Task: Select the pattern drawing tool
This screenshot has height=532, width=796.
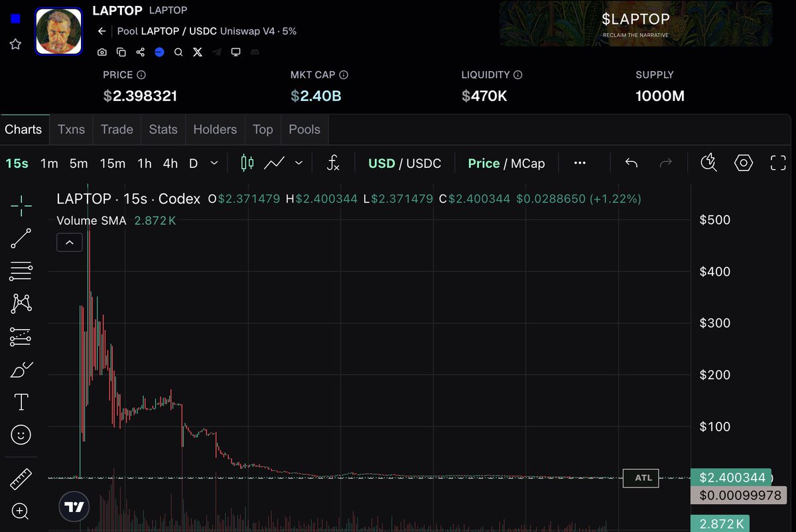Action: 21,304
